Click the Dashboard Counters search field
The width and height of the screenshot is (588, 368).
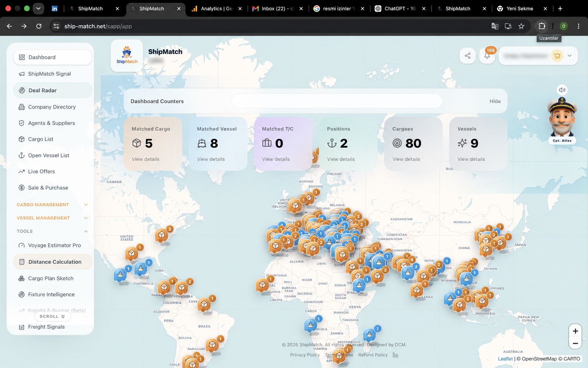click(x=337, y=101)
